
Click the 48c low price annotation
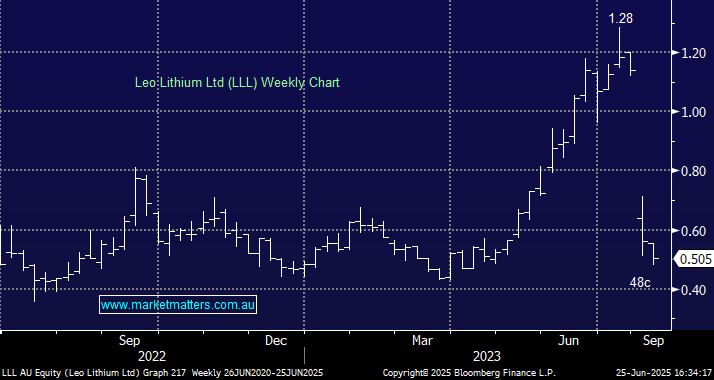[x=640, y=283]
